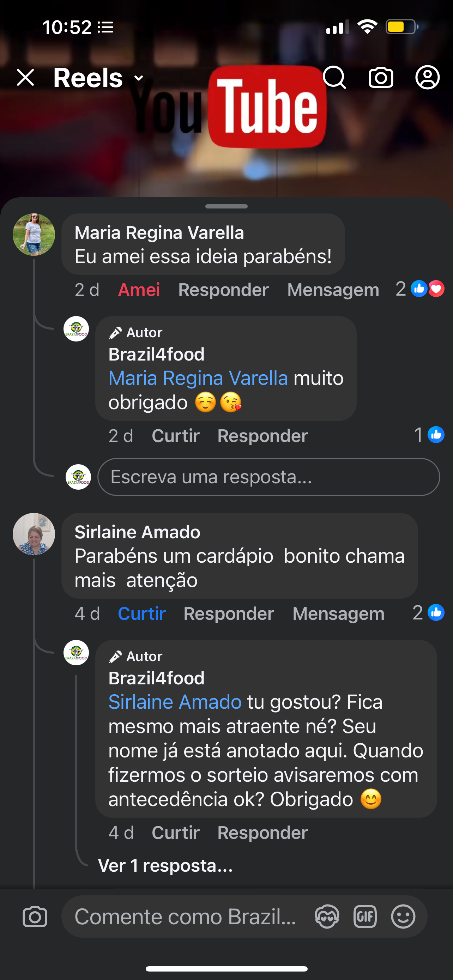Open the Reels dropdown chevron
The height and width of the screenshot is (980, 453).
139,78
